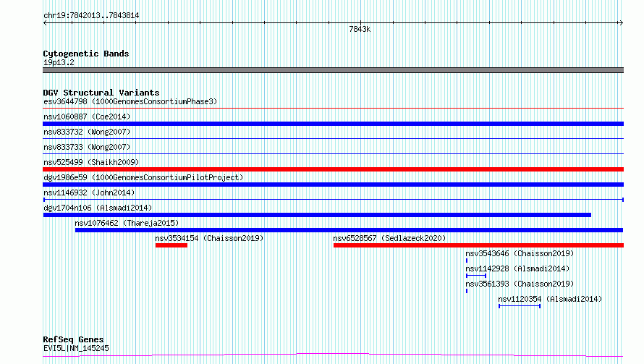Open the EVI5L|NM_145245 gene label
The width and height of the screenshot is (644, 364).
76,348
